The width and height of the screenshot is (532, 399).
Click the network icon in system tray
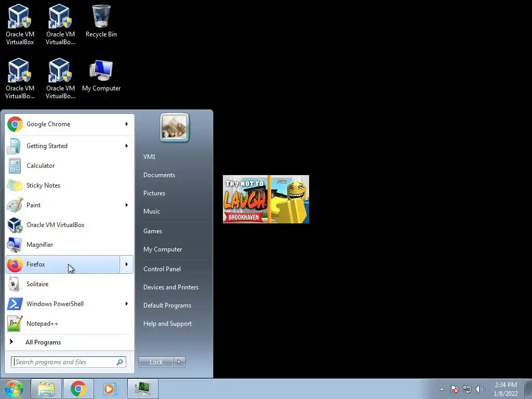tap(467, 389)
